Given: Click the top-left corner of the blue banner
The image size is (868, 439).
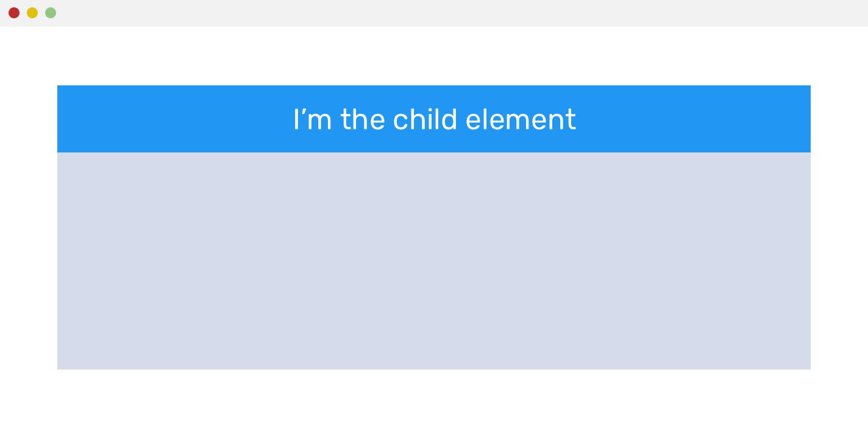Looking at the screenshot, I should pos(59,87).
